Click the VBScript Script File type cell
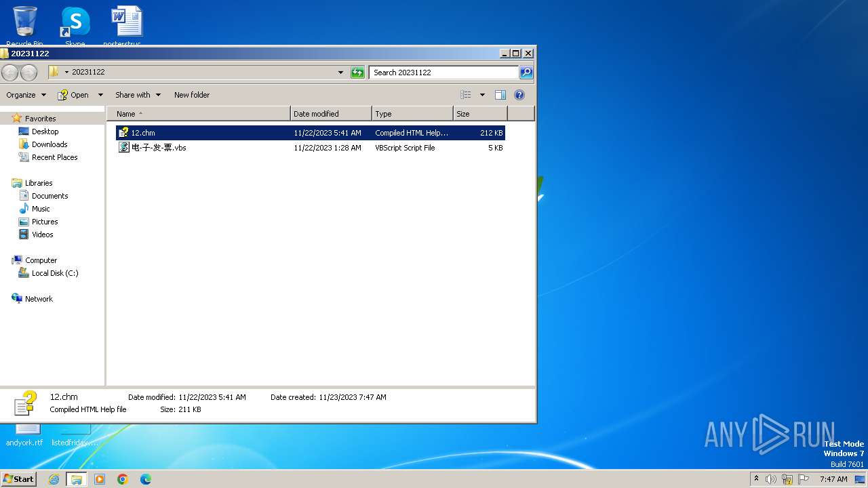 405,148
